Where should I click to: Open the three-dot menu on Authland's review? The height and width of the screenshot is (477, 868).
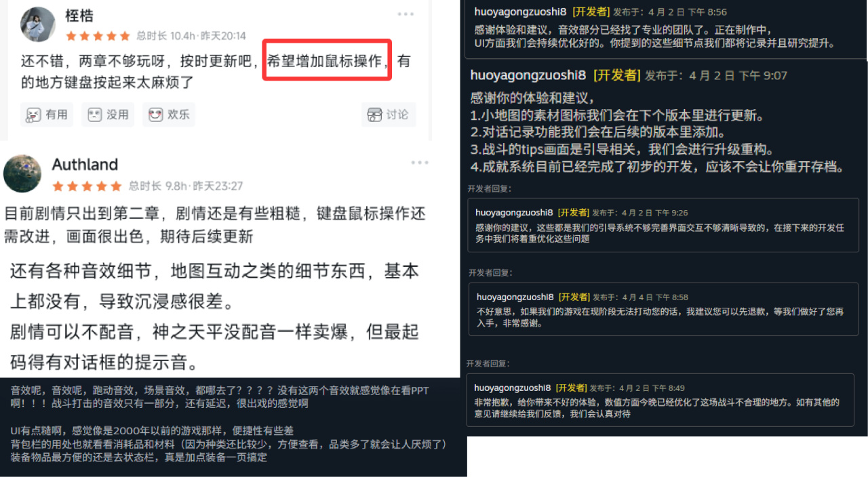click(420, 163)
